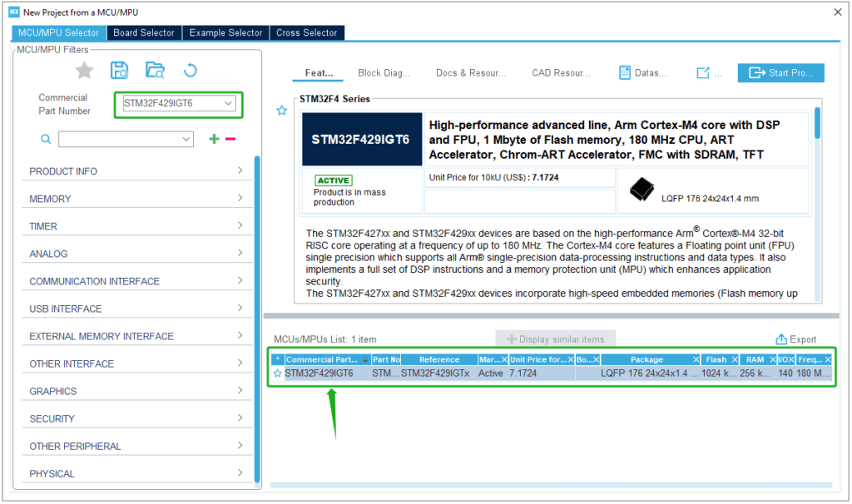
Task: Switch to the Board Selector tab
Action: [144, 32]
